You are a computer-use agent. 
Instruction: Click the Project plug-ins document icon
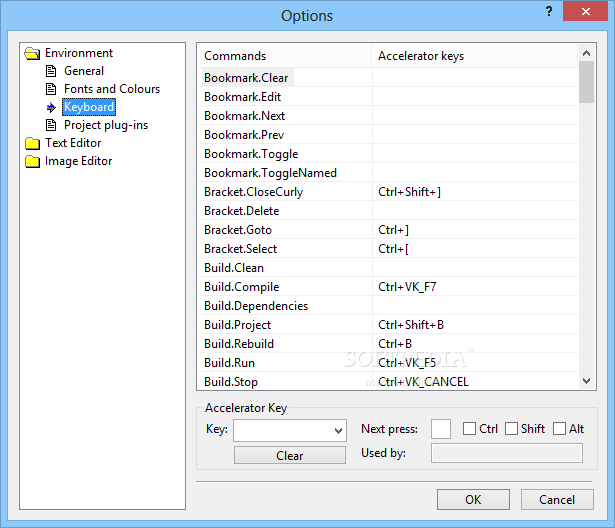click(x=51, y=125)
